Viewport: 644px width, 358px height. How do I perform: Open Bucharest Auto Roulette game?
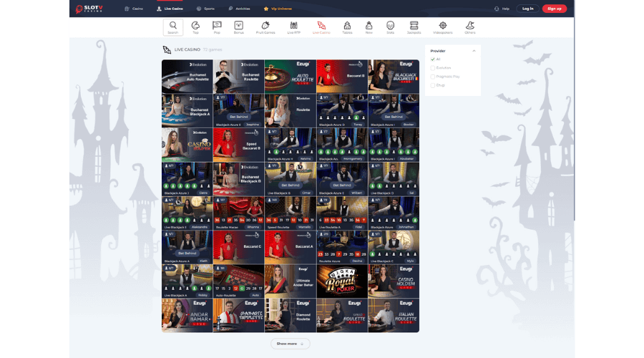[187, 77]
